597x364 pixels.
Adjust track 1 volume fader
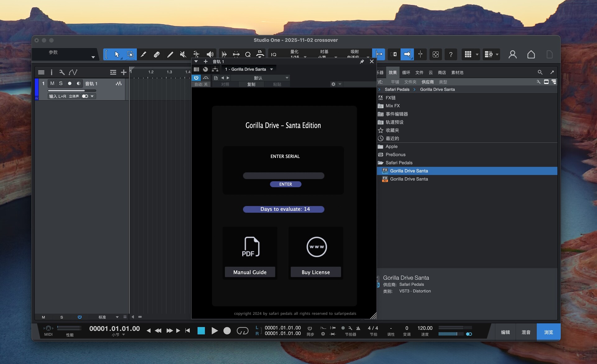coord(72,90)
